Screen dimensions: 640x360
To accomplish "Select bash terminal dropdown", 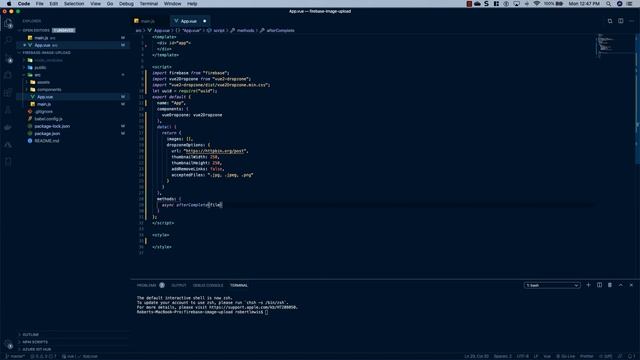I will 552,285.
